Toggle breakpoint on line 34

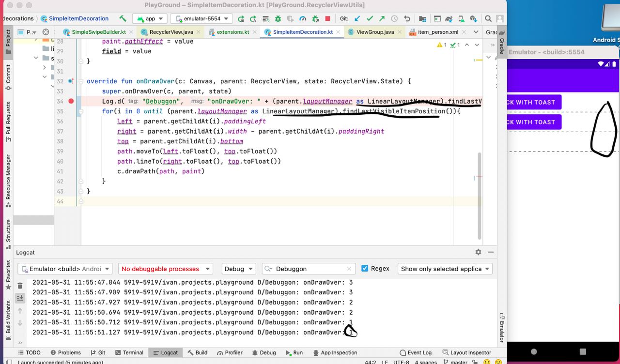click(x=71, y=101)
